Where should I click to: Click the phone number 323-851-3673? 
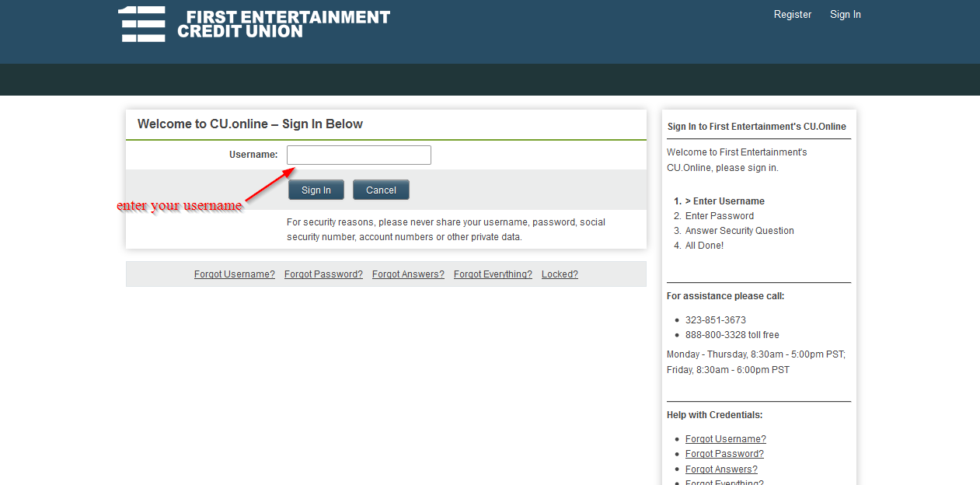click(716, 320)
